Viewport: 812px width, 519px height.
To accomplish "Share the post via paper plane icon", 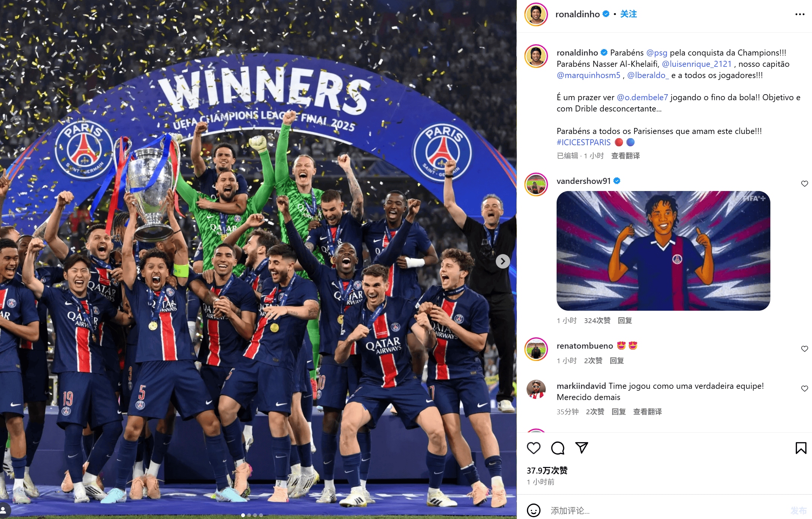I will (x=582, y=448).
